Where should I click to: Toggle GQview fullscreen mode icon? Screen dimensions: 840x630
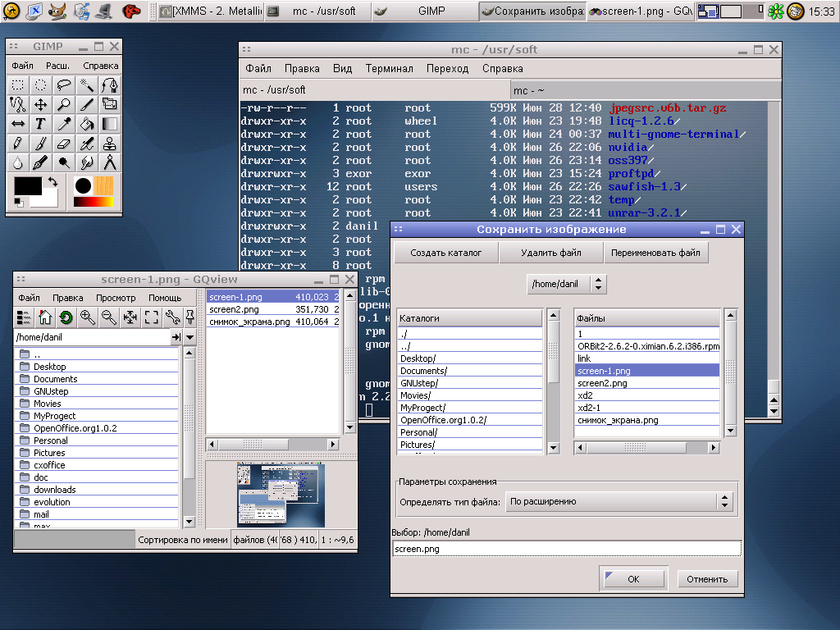(151, 317)
